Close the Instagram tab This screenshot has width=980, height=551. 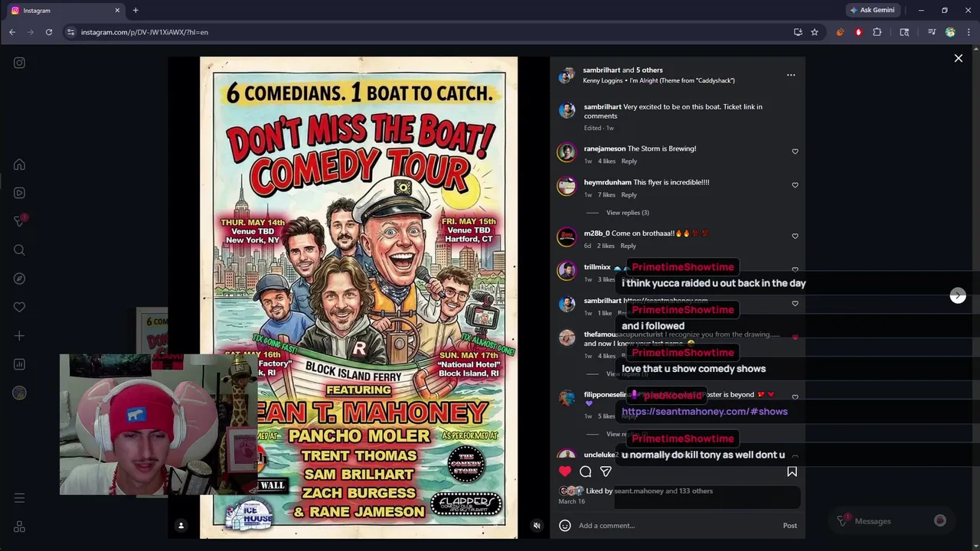tap(117, 10)
